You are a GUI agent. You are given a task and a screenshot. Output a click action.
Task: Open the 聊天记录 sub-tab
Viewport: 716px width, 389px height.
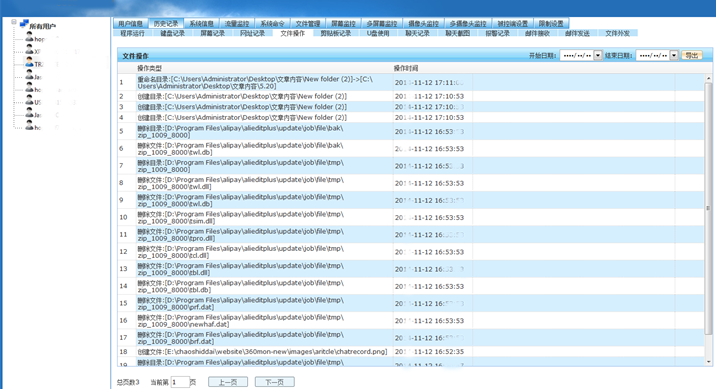(x=417, y=33)
